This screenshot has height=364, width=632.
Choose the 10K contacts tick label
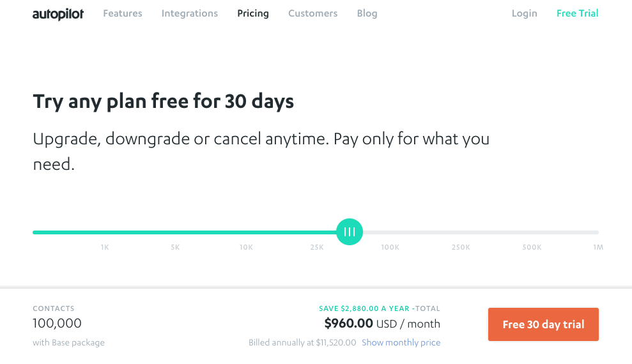coord(246,247)
